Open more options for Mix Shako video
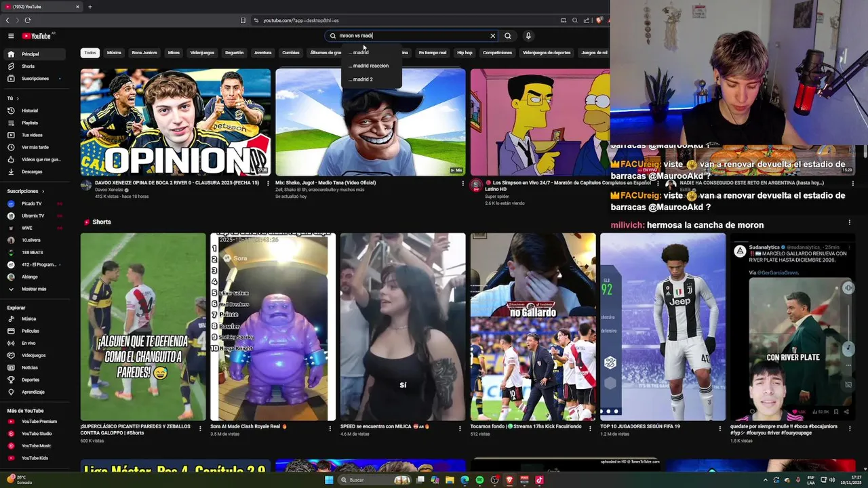Image resolution: width=868 pixels, height=488 pixels. coord(463,183)
